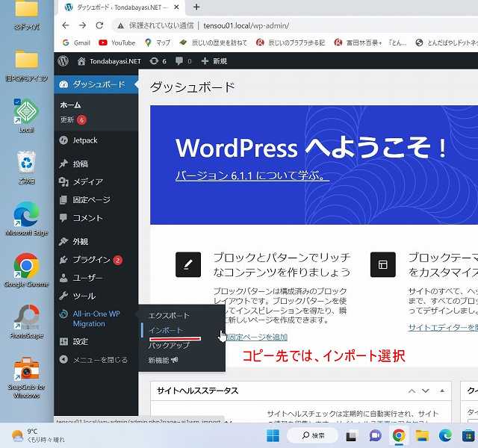478x448 pixels.
Task: Open the 投稿 (Posts) menu
Action: [x=80, y=164]
